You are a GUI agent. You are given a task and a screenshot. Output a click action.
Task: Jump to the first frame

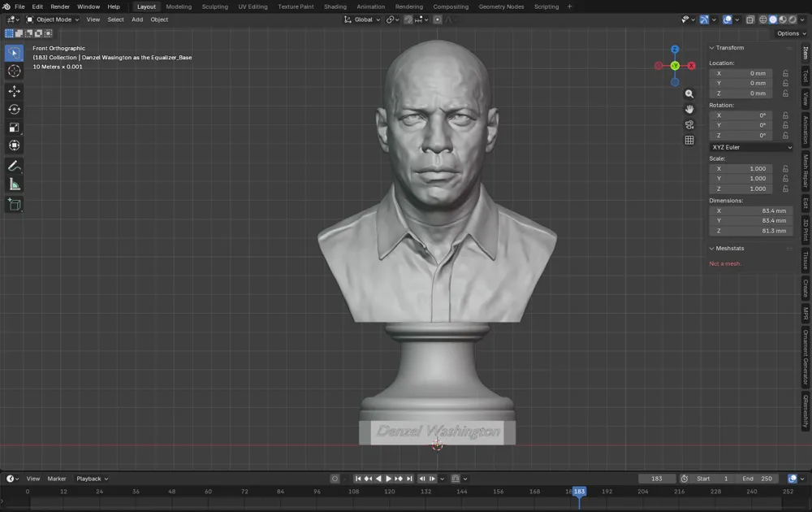[x=358, y=479]
